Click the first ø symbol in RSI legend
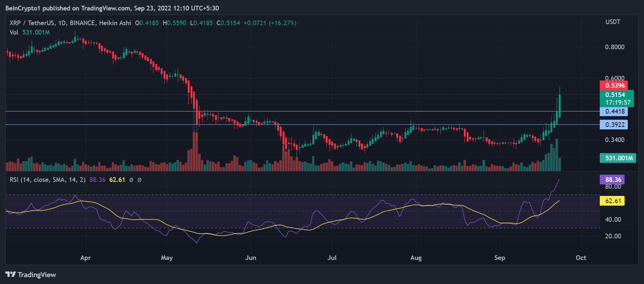Screen dimensions: 644x284 click(131, 180)
